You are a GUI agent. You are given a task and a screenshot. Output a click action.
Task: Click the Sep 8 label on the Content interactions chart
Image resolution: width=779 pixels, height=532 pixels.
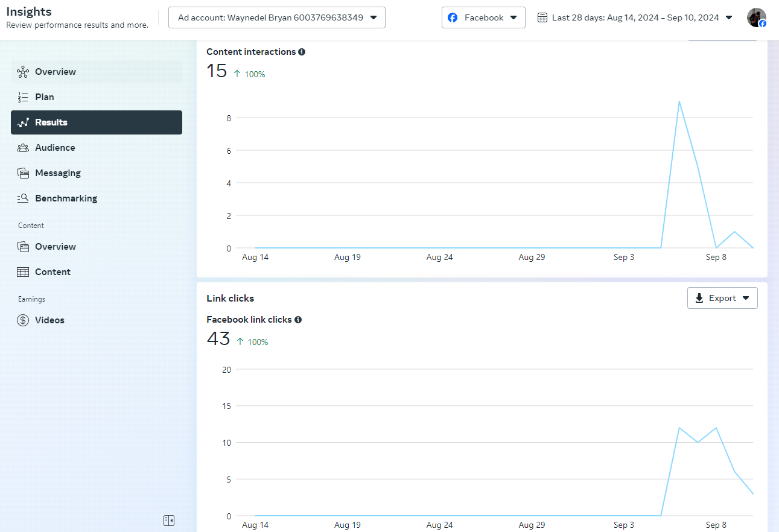pos(716,257)
